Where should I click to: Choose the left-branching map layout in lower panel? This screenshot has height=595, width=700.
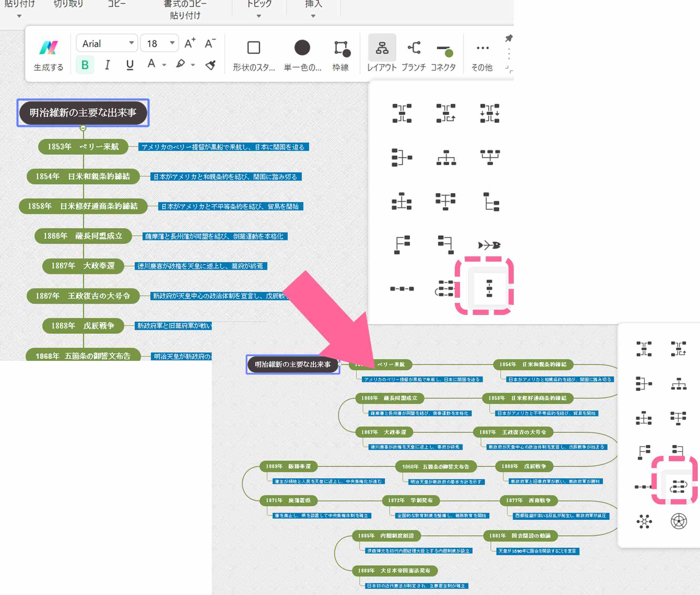(644, 384)
